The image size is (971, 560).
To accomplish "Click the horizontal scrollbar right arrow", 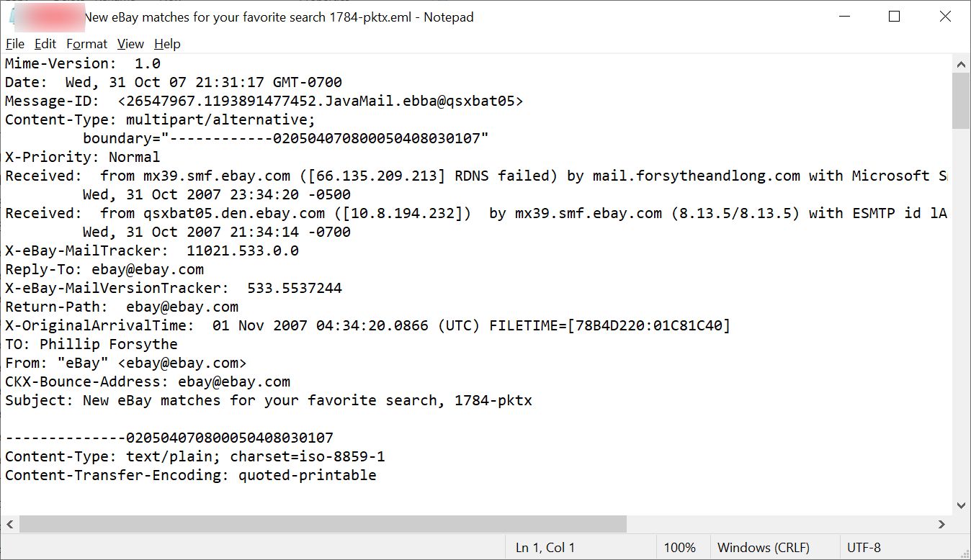I will click(942, 524).
